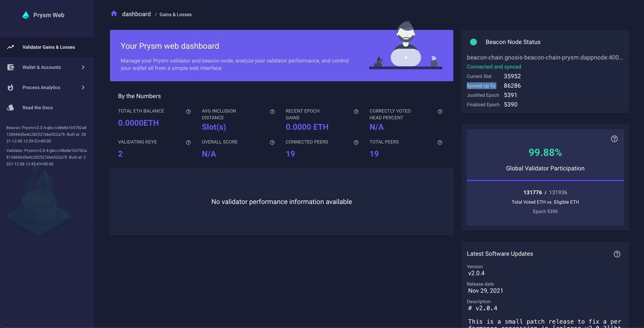Click the Validating Keys value 2
644x328 pixels.
coord(120,154)
